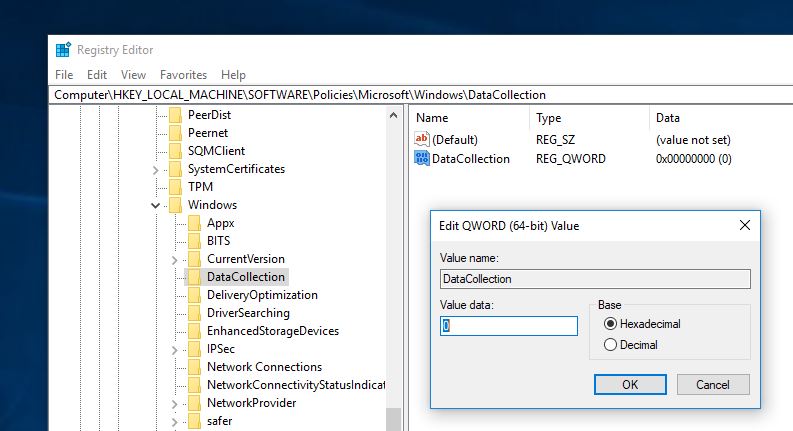Open the Help menu

233,75
